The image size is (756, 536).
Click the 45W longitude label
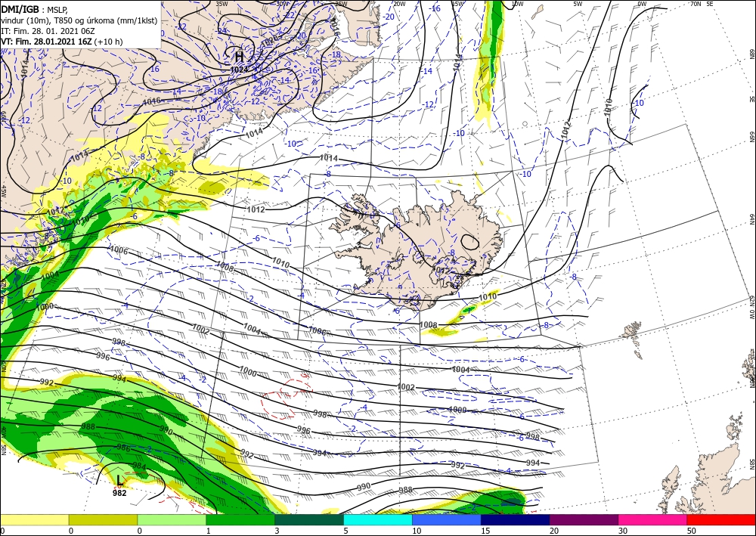point(4,191)
